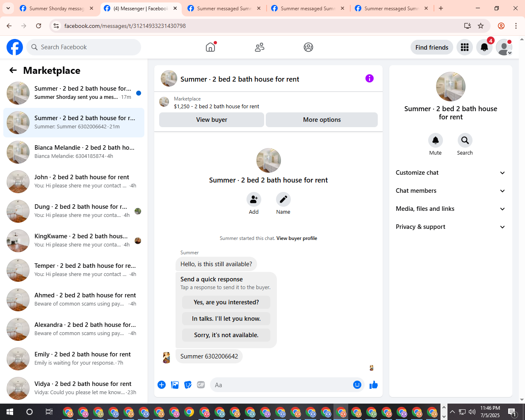Edit the chat name pencil icon
The height and width of the screenshot is (420, 525).
[x=283, y=199]
